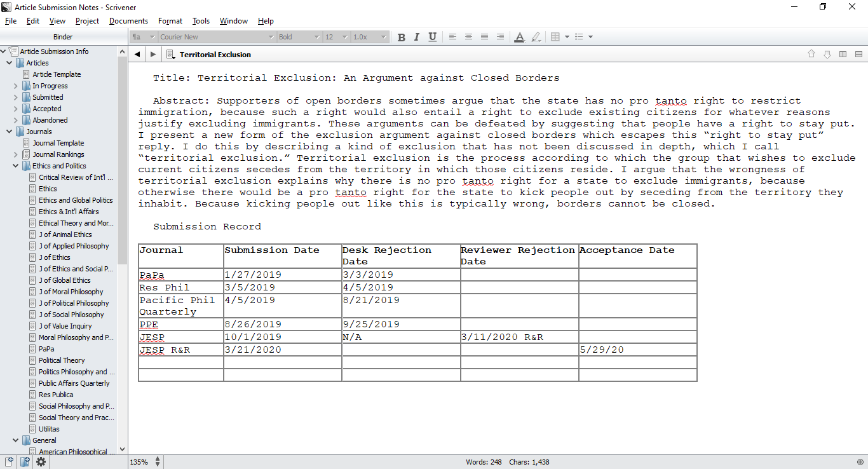Open the Window menu

click(x=234, y=21)
